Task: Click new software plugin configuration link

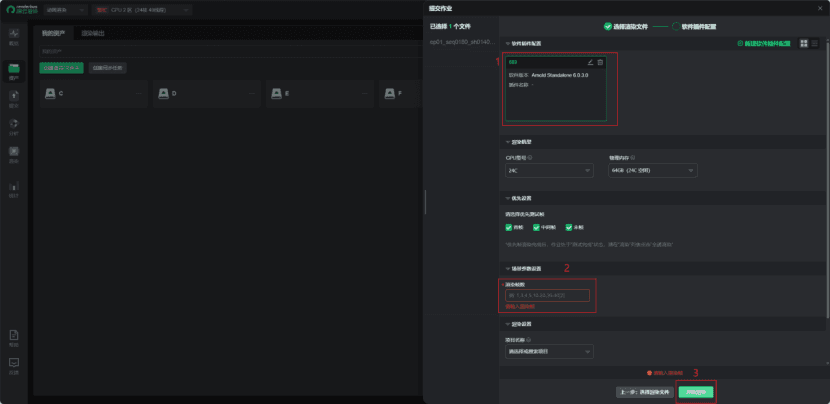Action: coord(764,43)
